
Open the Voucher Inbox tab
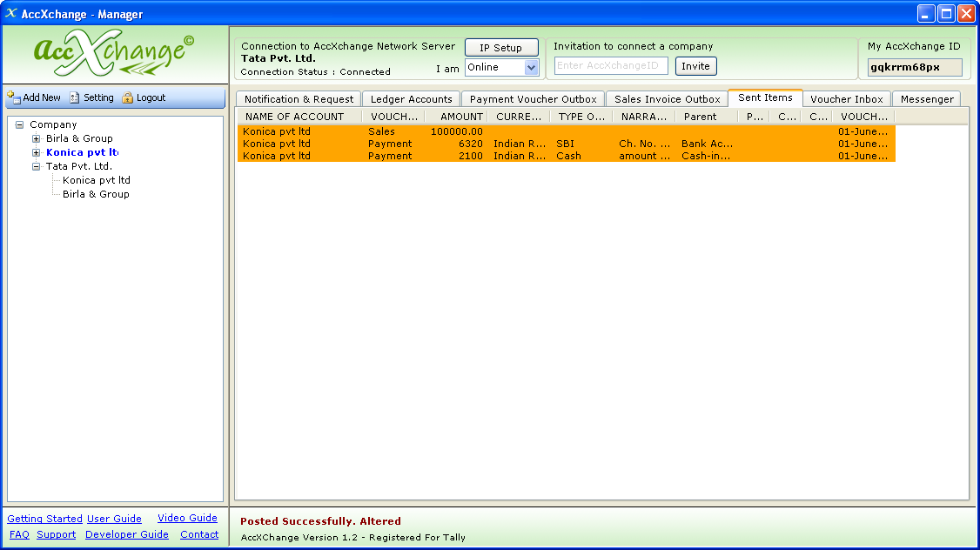(846, 98)
